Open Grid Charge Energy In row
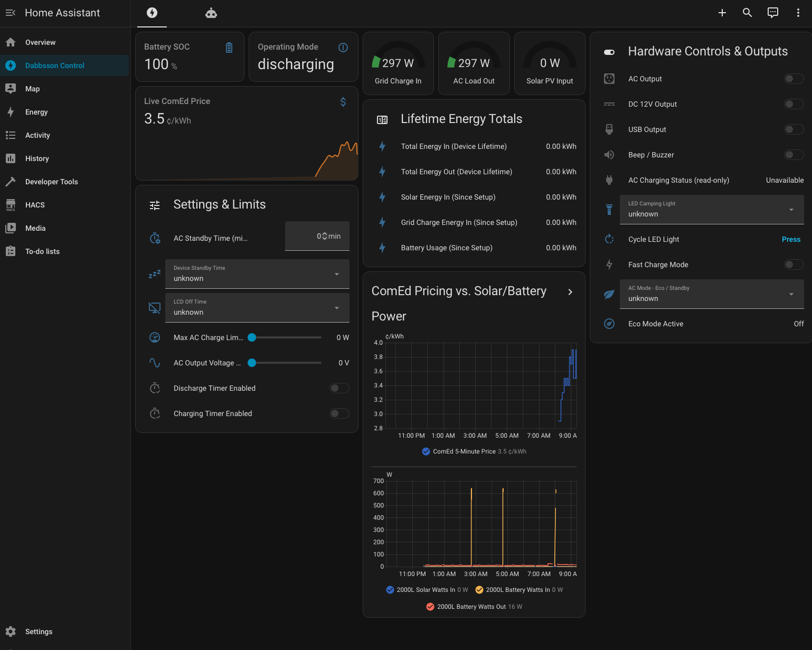This screenshot has width=812, height=650. (474, 222)
